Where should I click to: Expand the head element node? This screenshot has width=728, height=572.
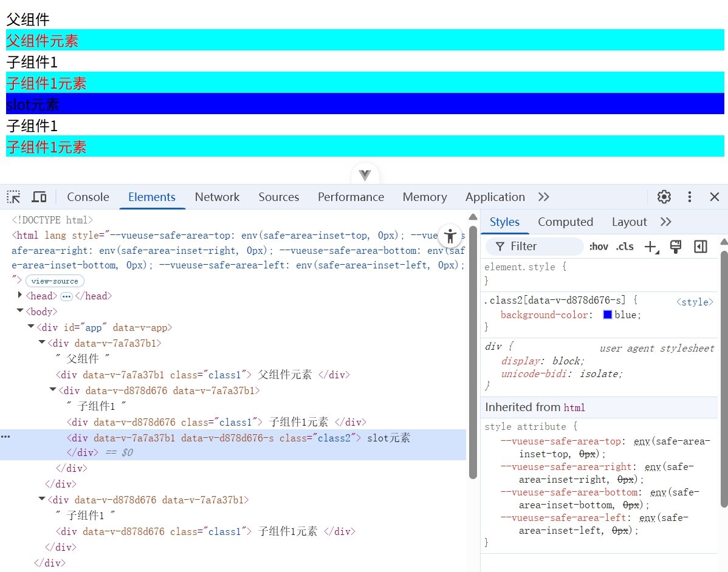20,295
